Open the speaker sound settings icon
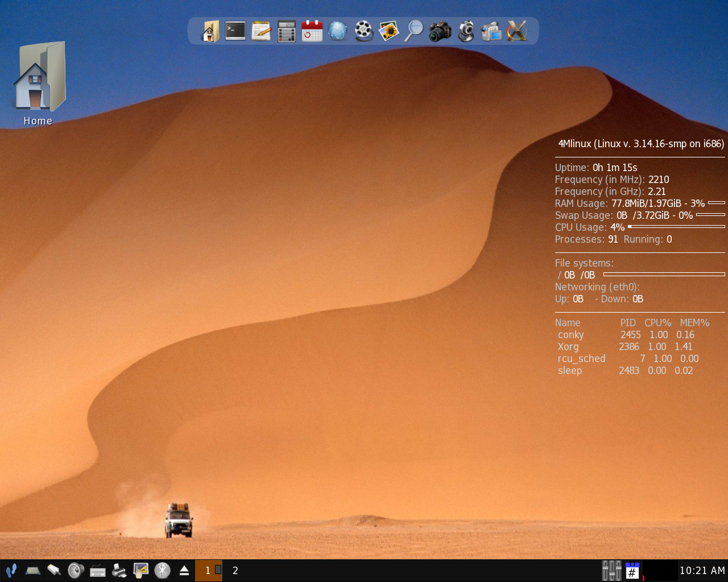 (76, 570)
